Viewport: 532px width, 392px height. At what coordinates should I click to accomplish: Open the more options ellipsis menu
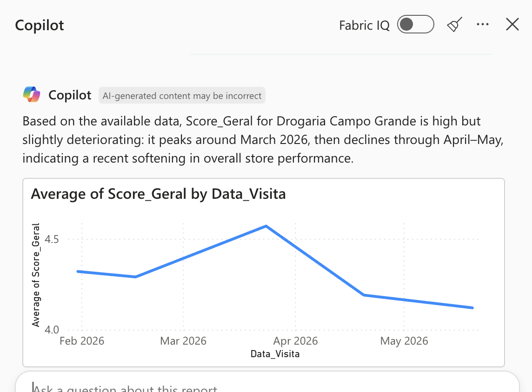[482, 25]
